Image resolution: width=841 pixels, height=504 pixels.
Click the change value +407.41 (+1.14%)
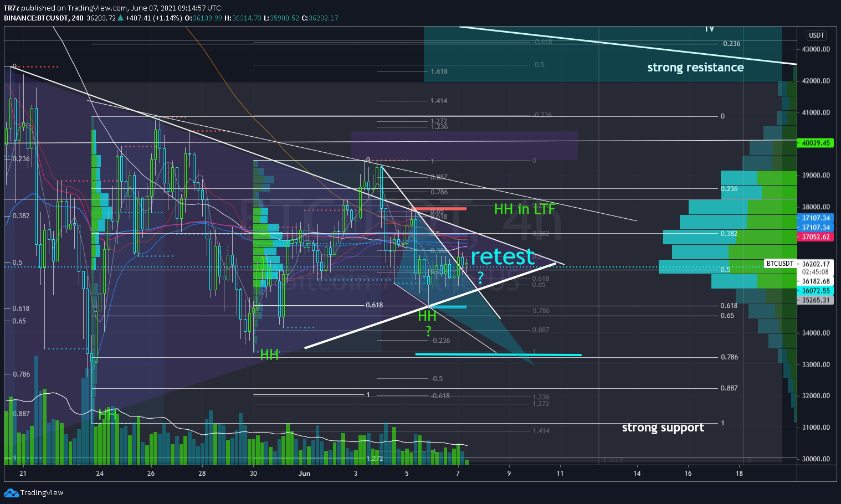point(153,18)
